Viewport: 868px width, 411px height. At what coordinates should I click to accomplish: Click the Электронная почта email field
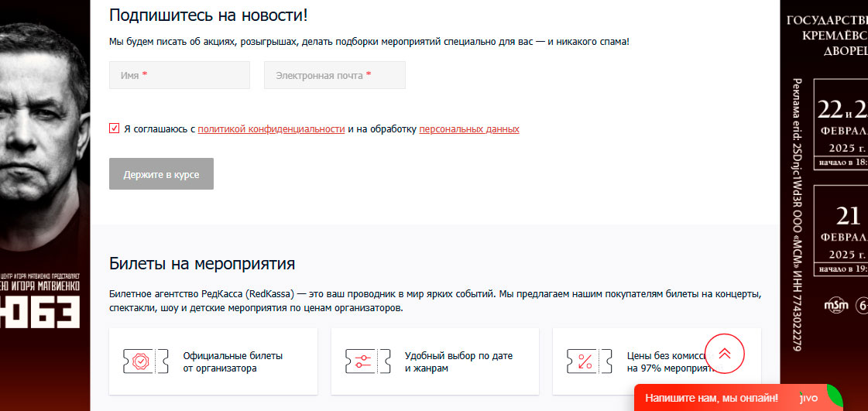[335, 75]
